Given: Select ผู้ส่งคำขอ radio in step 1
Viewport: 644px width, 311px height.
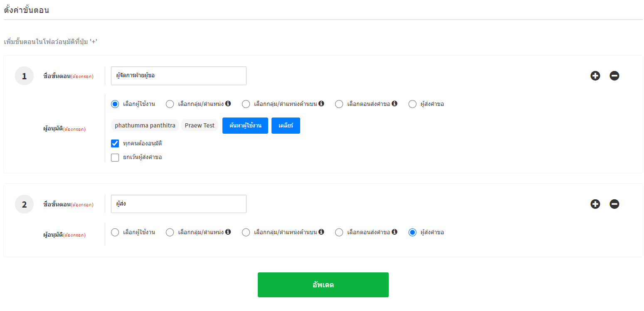Looking at the screenshot, I should coord(412,104).
